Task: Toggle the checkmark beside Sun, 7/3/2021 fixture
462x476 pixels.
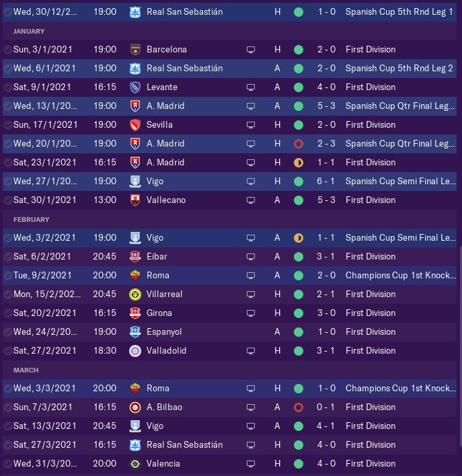Action: coord(7,407)
